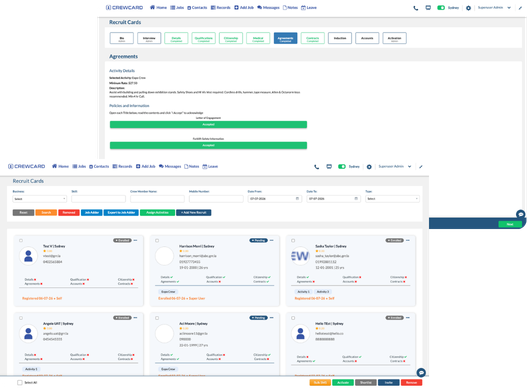Open the three-dot menu on Hello TEst card

(408, 318)
